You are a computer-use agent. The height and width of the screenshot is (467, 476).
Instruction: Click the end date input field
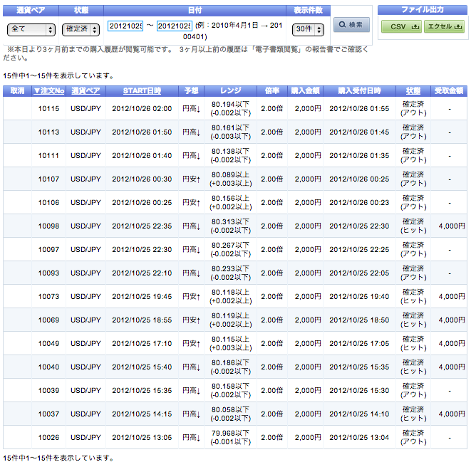pyautogui.click(x=175, y=26)
